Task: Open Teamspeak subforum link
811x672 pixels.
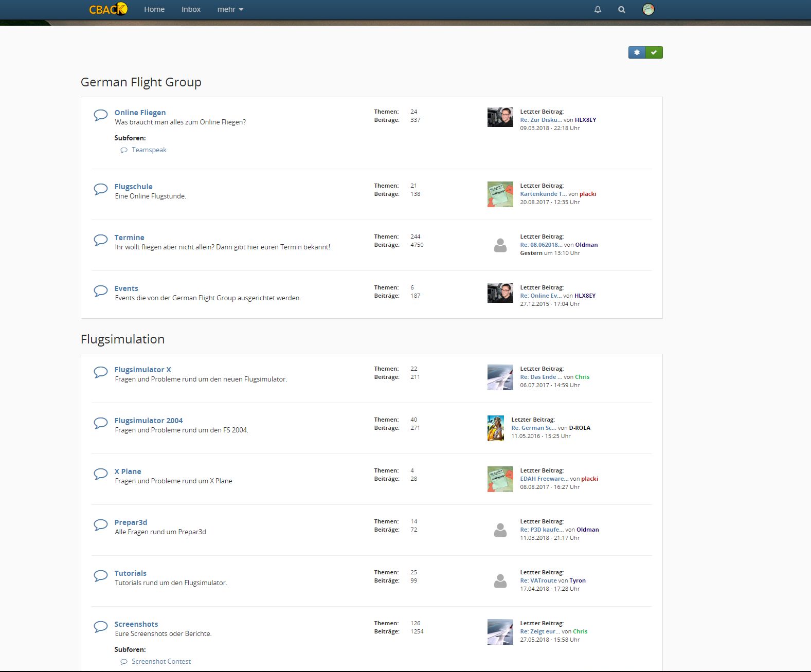Action: [x=149, y=150]
